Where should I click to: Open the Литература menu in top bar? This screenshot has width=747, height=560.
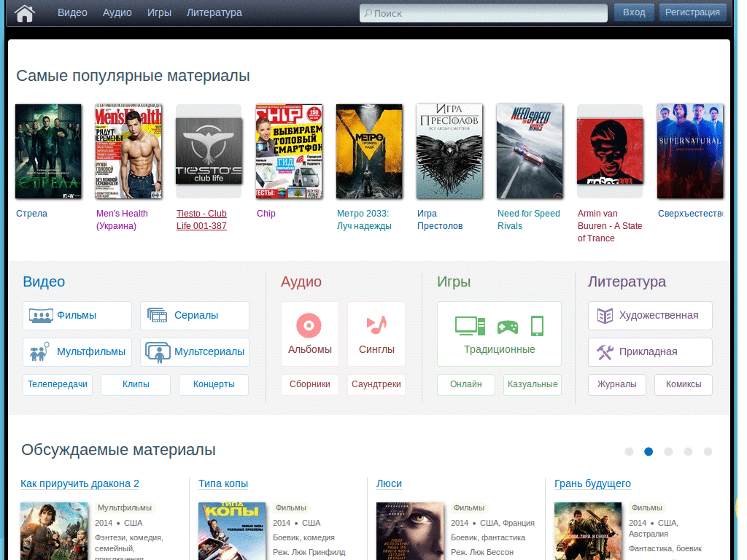(x=214, y=13)
